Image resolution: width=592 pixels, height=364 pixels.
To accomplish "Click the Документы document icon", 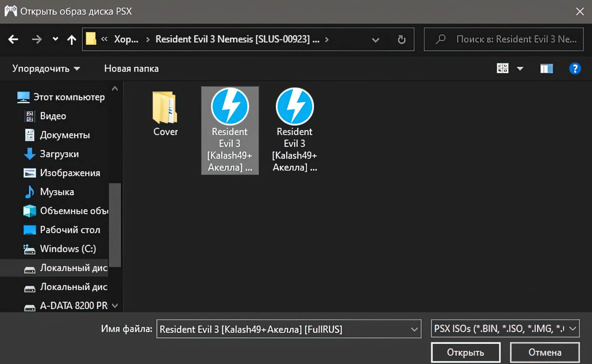I will 30,135.
